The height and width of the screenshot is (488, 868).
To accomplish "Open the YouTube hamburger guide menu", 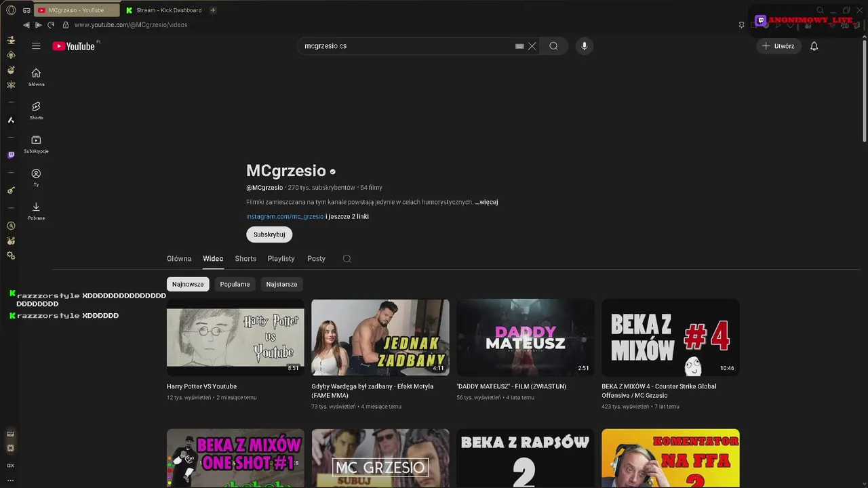I will click(36, 46).
